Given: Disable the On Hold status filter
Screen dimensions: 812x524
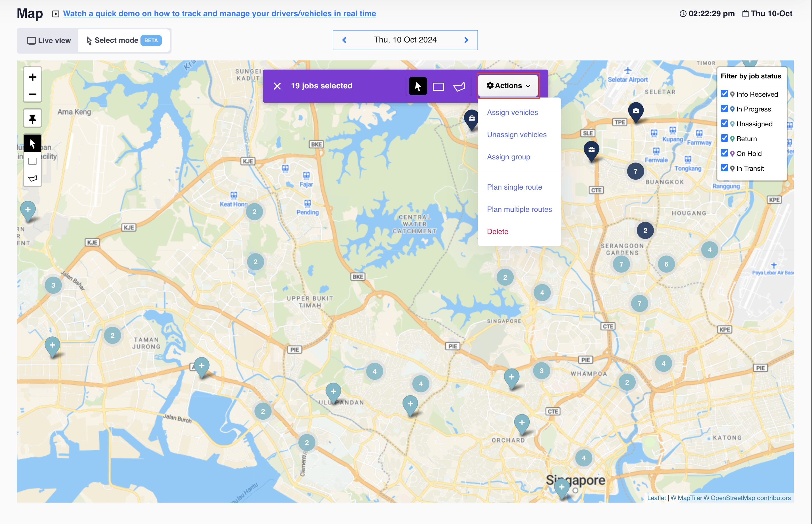Looking at the screenshot, I should pos(724,153).
